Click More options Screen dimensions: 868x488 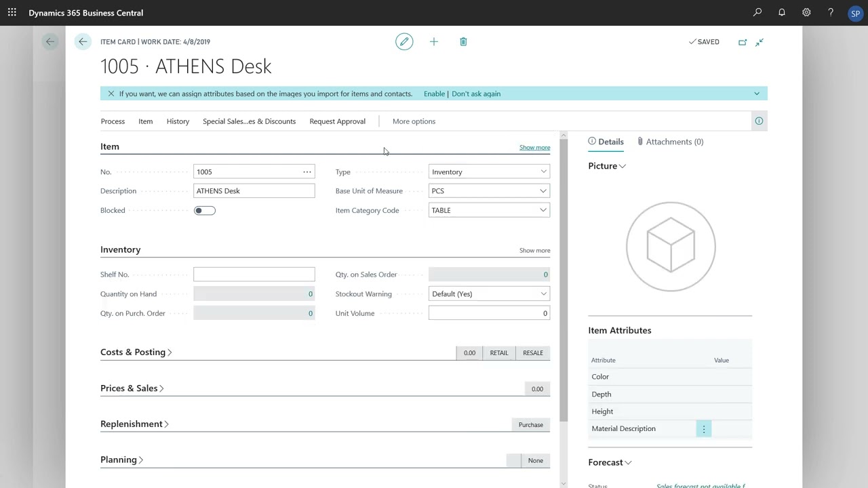tap(414, 121)
